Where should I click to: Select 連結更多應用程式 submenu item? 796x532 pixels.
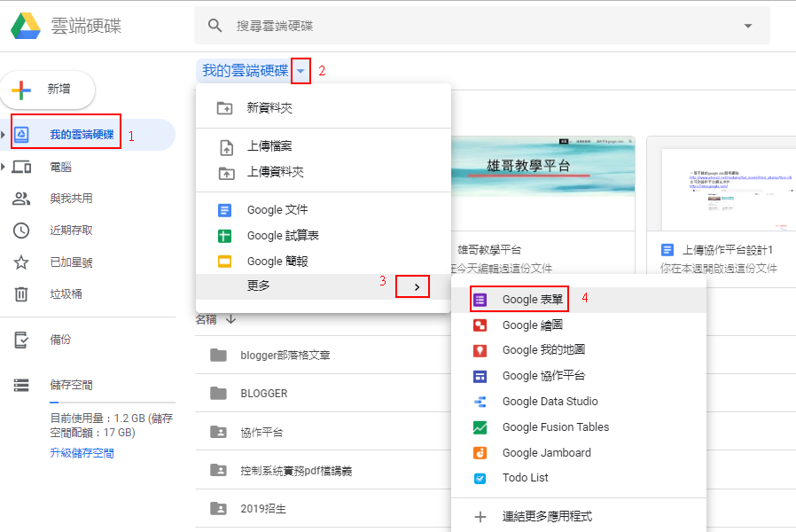(x=579, y=517)
